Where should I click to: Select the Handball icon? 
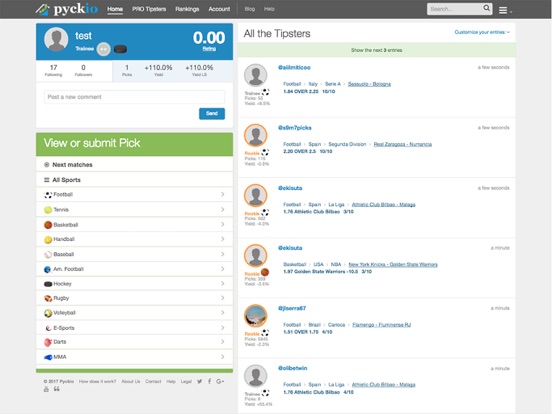tap(48, 240)
